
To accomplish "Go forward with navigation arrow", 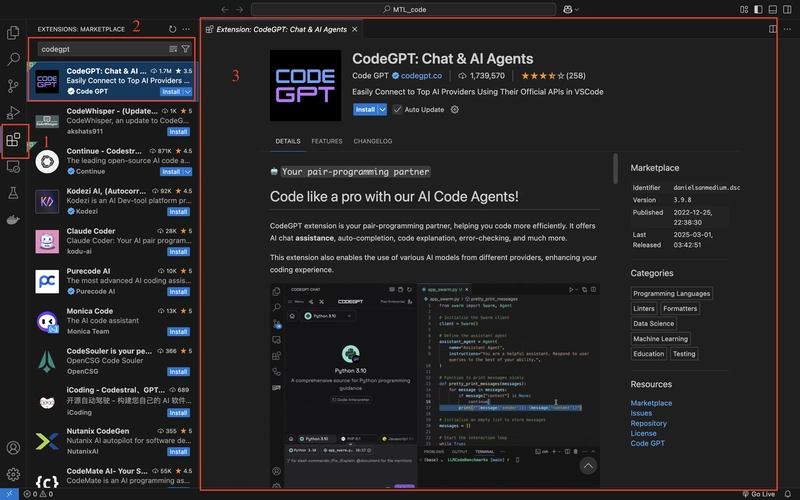I will [x=239, y=9].
